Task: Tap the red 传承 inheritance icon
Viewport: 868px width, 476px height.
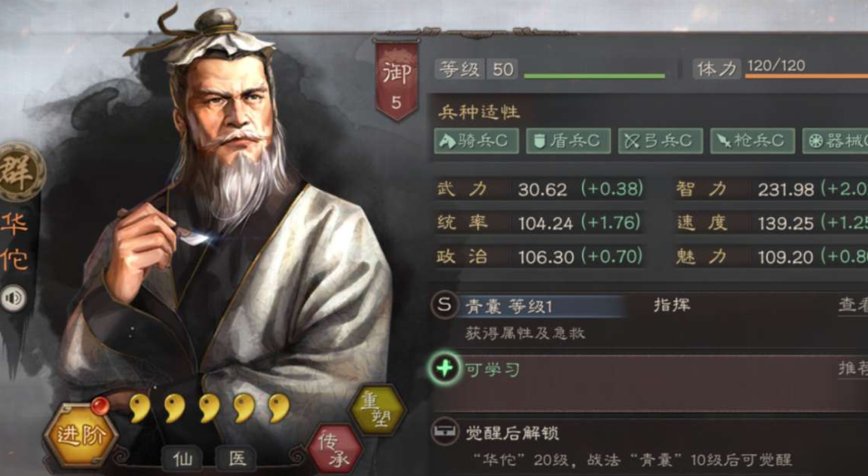Action: pos(336,448)
